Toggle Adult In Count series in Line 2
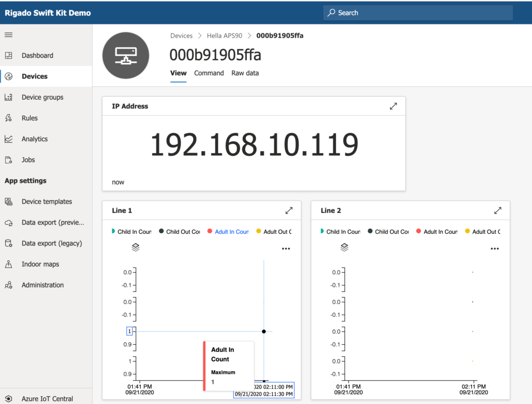This screenshot has width=532, height=404. 436,232
